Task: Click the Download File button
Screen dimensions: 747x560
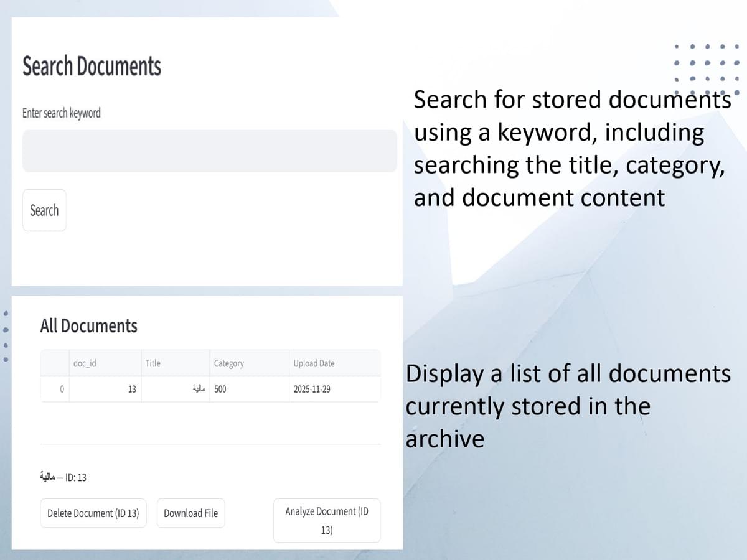Action: (x=190, y=513)
